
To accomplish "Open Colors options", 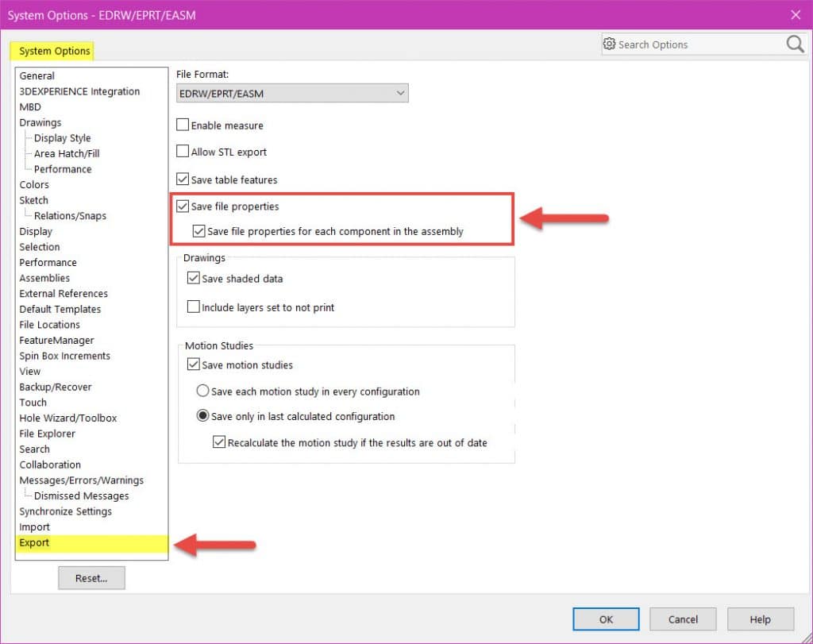I will tap(34, 184).
